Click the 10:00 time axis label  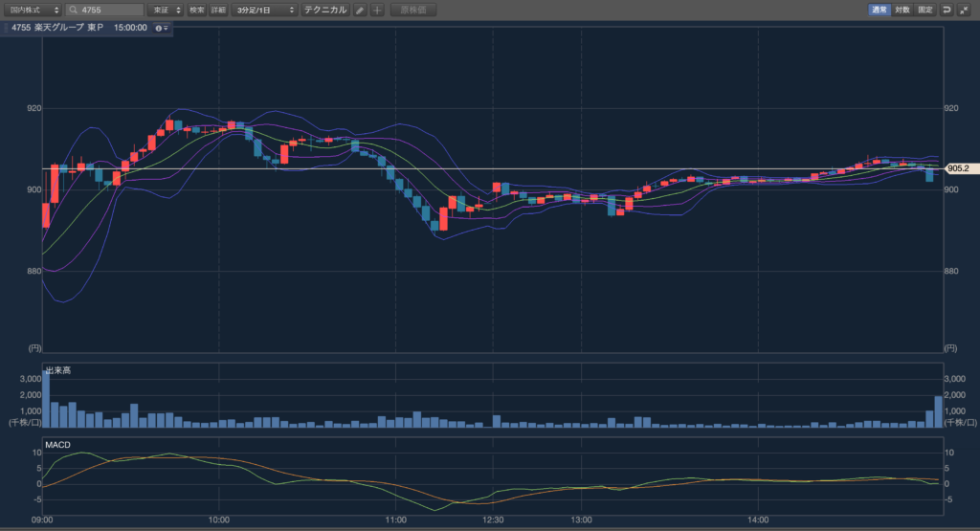(x=219, y=520)
